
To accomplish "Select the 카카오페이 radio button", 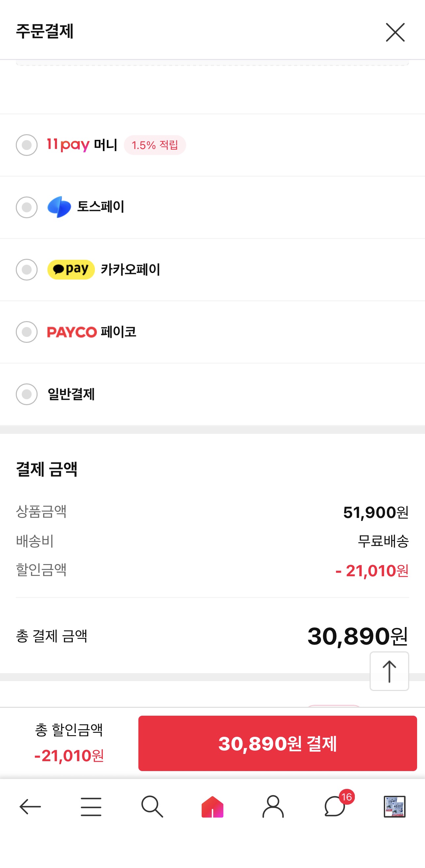I will coord(27,270).
